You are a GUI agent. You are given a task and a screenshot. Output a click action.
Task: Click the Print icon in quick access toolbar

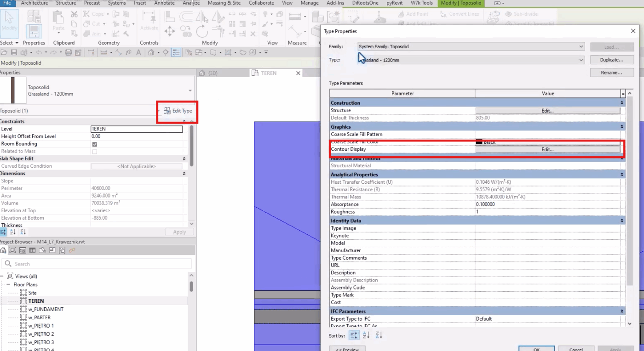click(69, 52)
